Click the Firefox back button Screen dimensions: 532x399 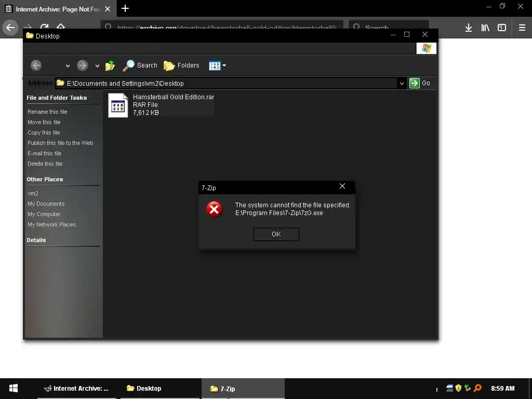pyautogui.click(x=10, y=28)
